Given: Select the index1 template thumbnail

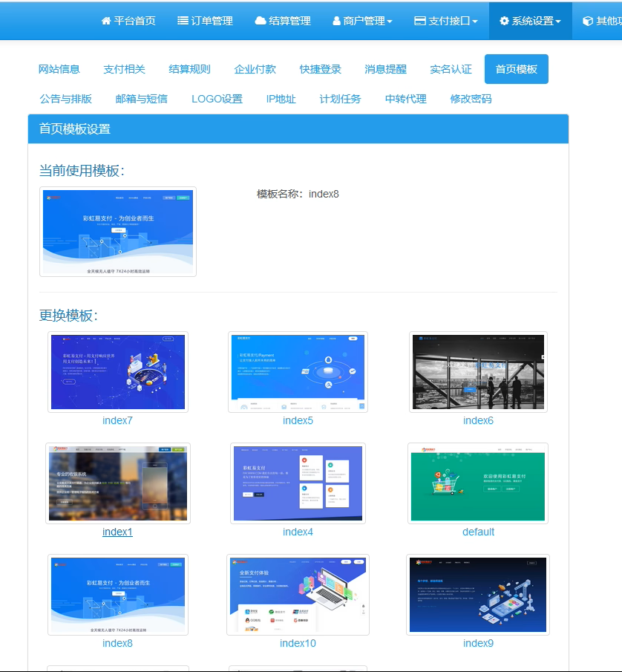Looking at the screenshot, I should click(118, 483).
